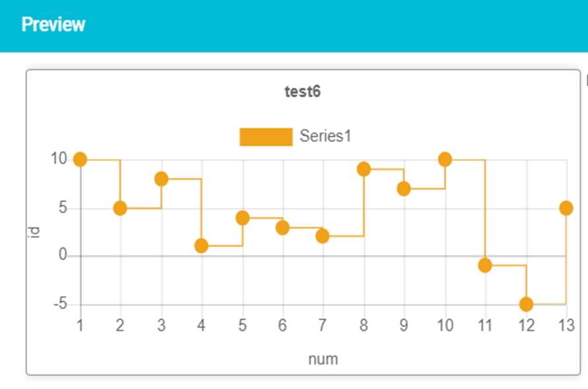The height and width of the screenshot is (389, 588).
Task: Click the Preview panel header
Action: (x=294, y=26)
